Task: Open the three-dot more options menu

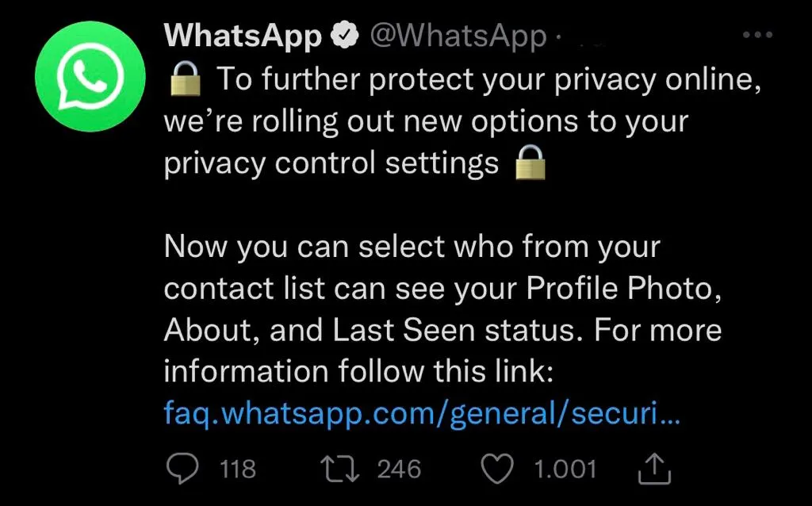Action: coord(756,36)
